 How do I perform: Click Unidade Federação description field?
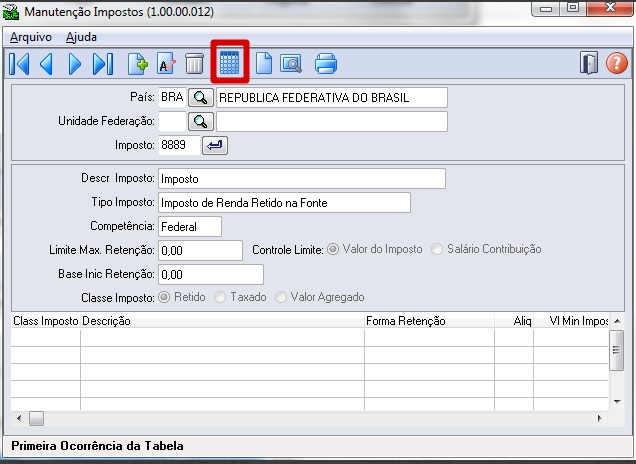coord(332,121)
